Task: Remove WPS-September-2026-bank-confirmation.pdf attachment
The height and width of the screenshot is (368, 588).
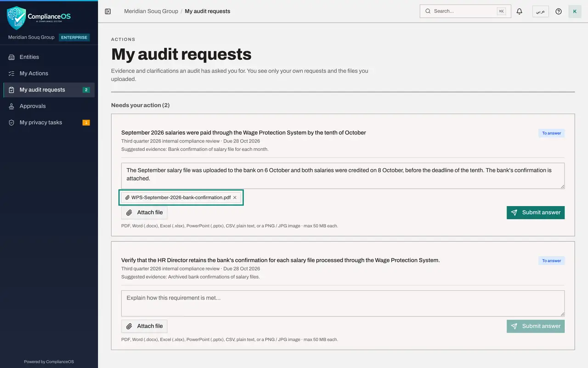Action: pyautogui.click(x=235, y=197)
